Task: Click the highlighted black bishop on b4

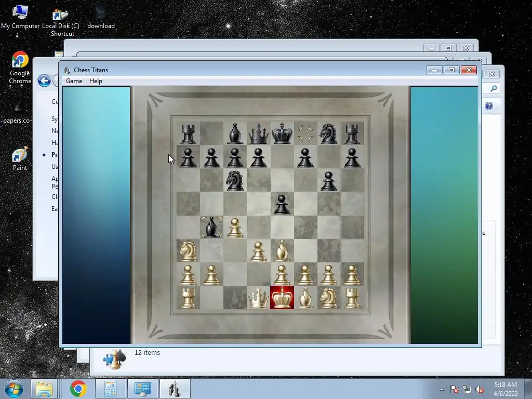Action: point(212,227)
